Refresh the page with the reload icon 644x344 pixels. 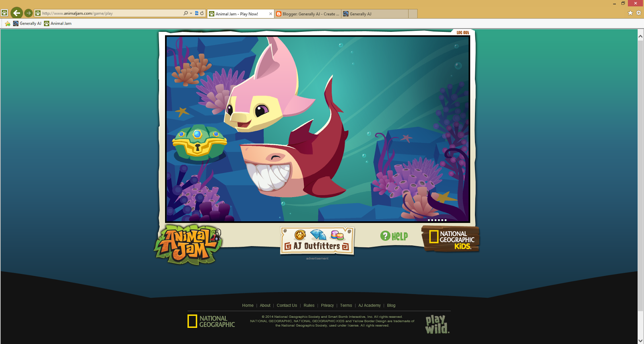tap(202, 13)
